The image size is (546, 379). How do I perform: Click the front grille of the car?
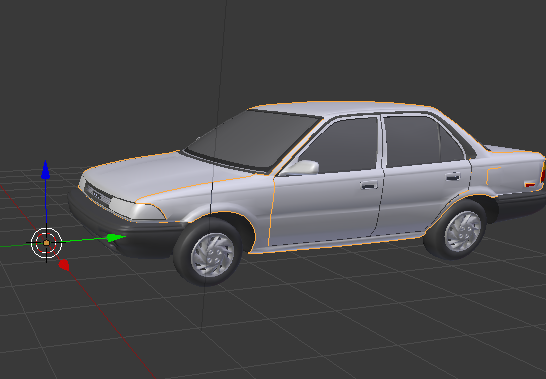click(98, 195)
